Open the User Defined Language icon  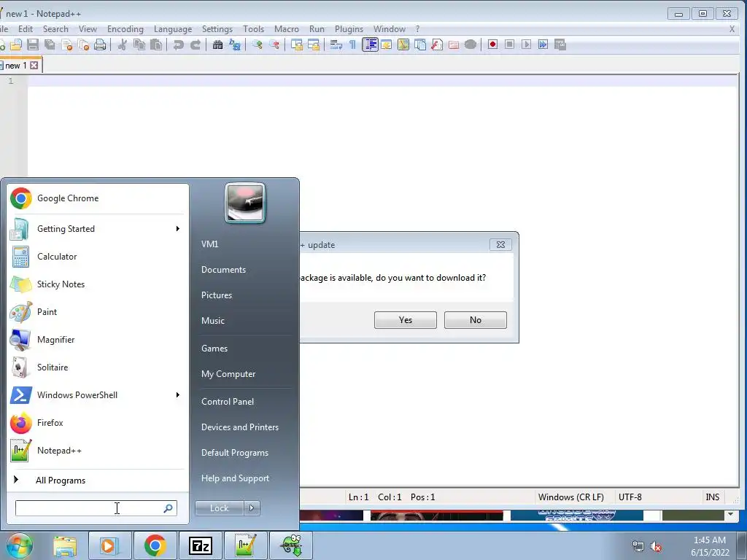pos(387,44)
